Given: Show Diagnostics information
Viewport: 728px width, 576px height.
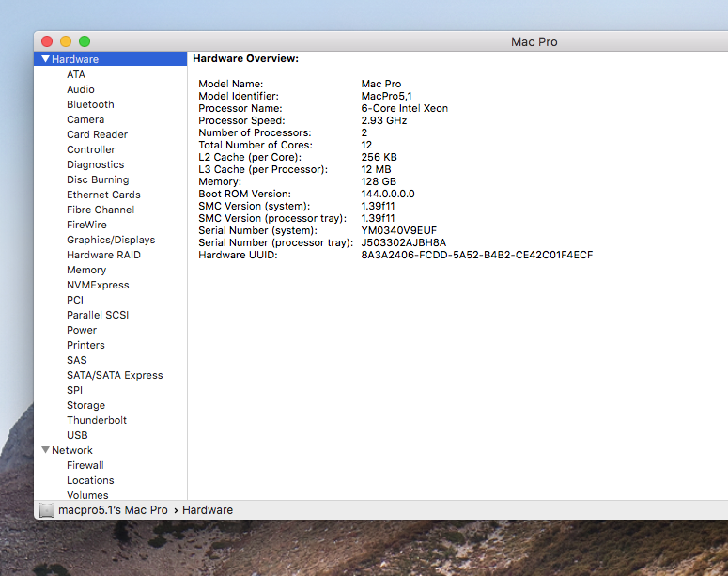Looking at the screenshot, I should point(96,164).
